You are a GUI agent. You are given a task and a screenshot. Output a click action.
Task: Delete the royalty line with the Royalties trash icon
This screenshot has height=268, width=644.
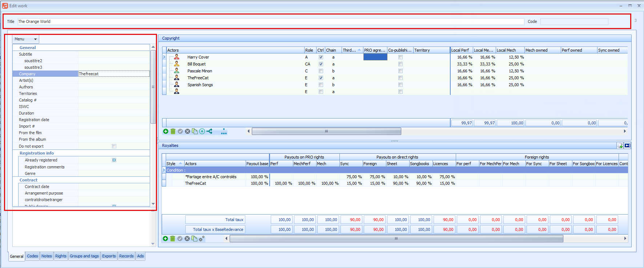173,239
